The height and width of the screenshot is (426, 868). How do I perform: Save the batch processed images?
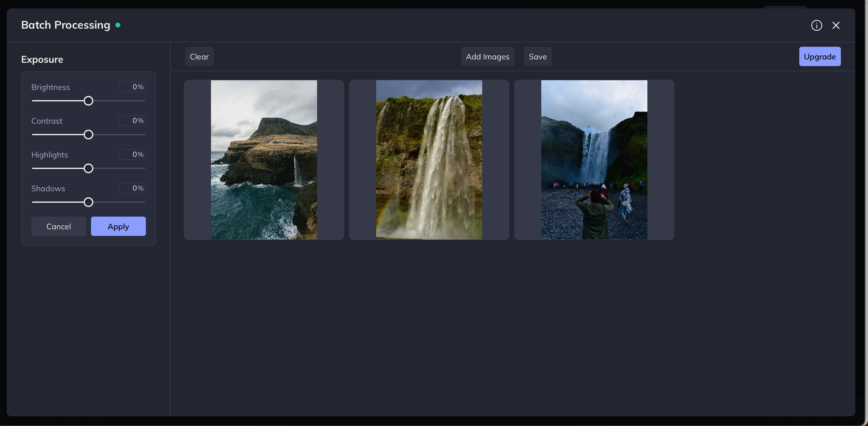(x=537, y=57)
